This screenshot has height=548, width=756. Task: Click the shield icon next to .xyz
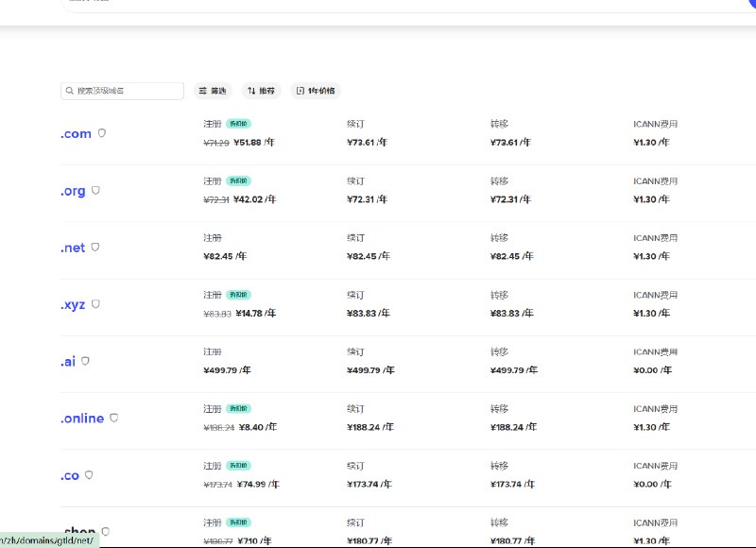(95, 304)
